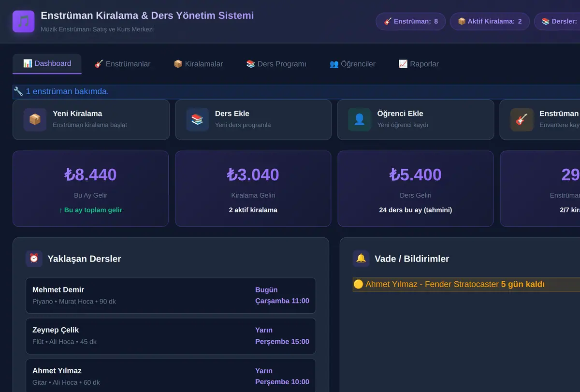
Task: Click the Enstrüman: 8 header badge
Action: [411, 21]
